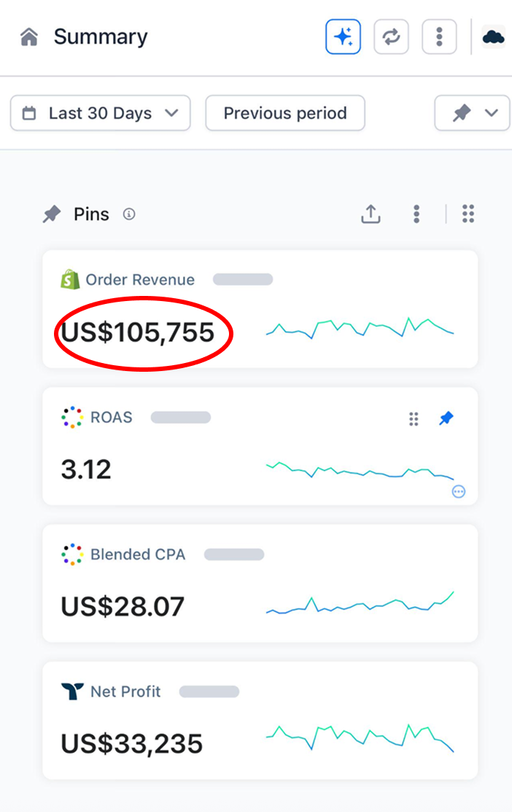Click the Shopify icon on Order Revenue
Viewport: 512px width, 812px height.
[70, 280]
